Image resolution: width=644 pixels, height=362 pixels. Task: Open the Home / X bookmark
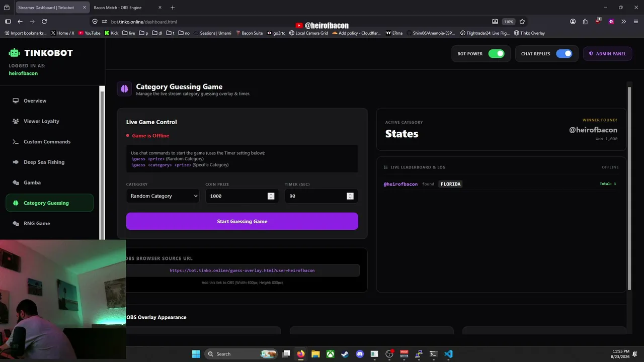pos(62,33)
